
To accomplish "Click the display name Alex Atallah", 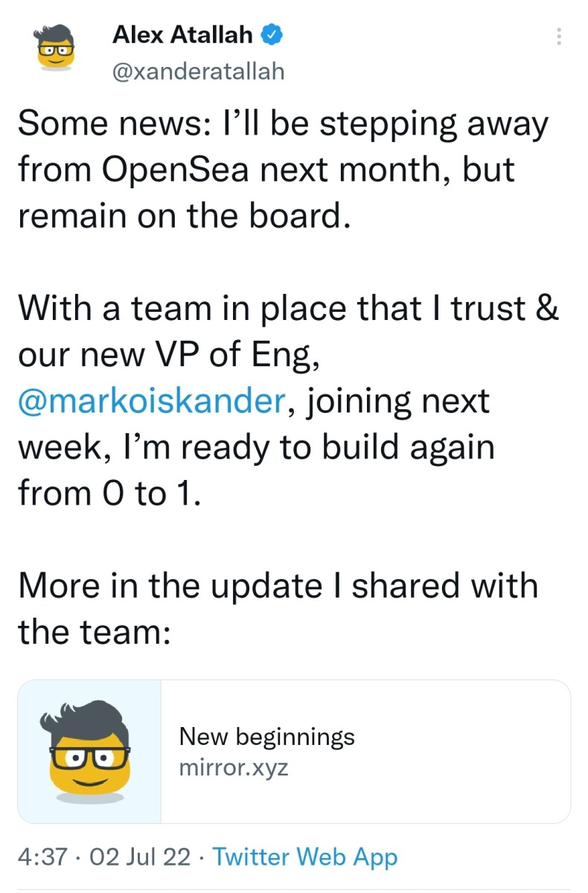I will [x=184, y=34].
